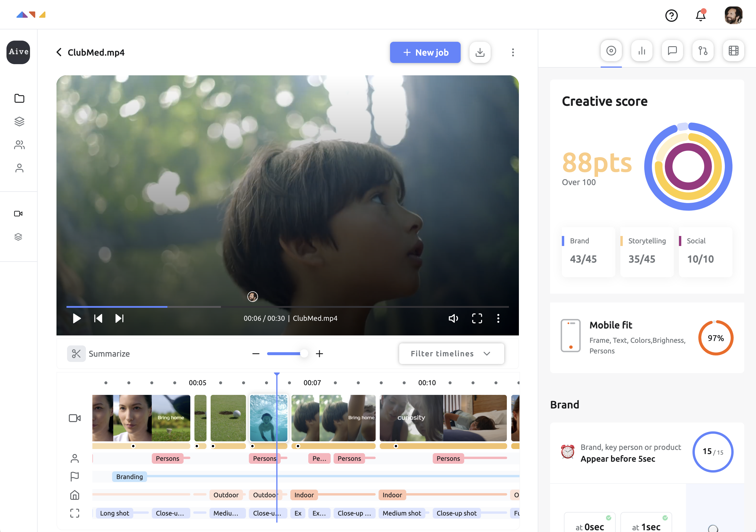
Task: Click the creative score donut chart
Action: (x=688, y=166)
